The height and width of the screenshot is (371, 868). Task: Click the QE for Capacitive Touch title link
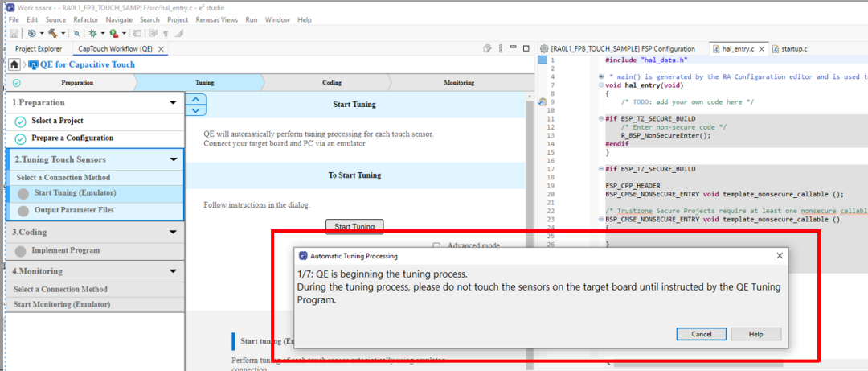(88, 64)
